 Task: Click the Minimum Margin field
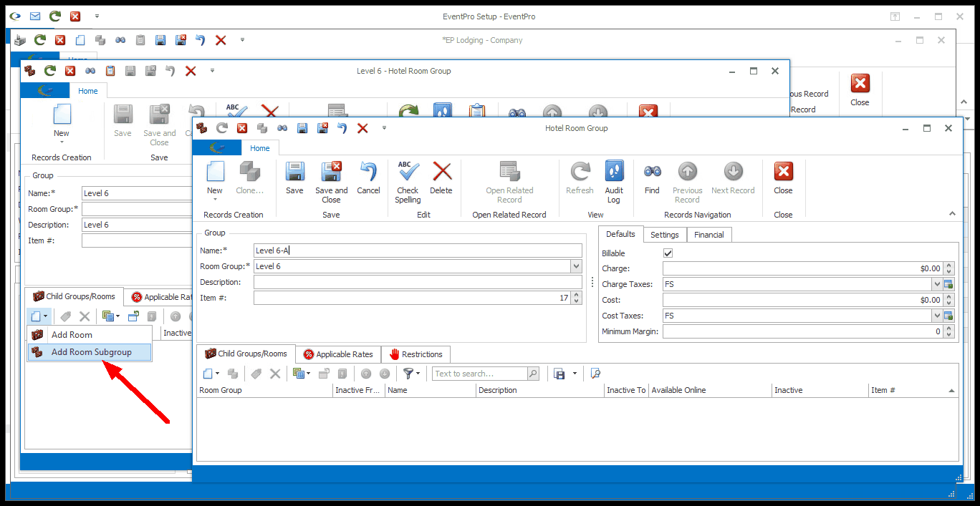click(802, 331)
